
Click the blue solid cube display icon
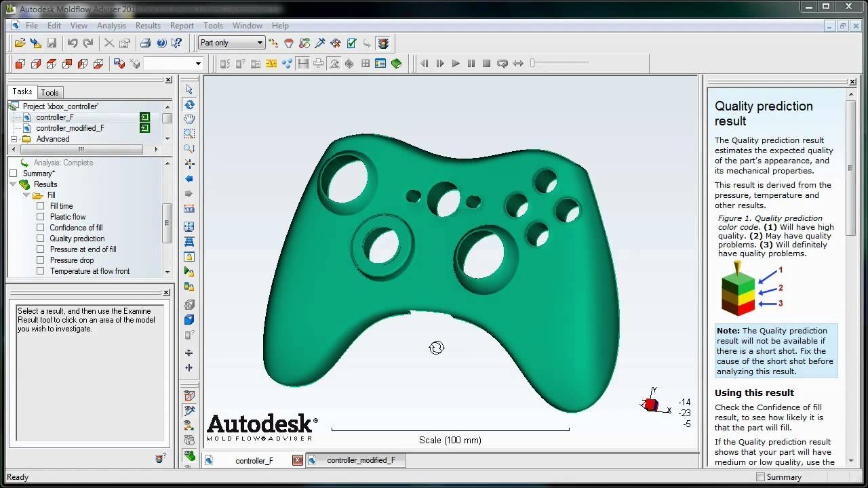click(189, 319)
